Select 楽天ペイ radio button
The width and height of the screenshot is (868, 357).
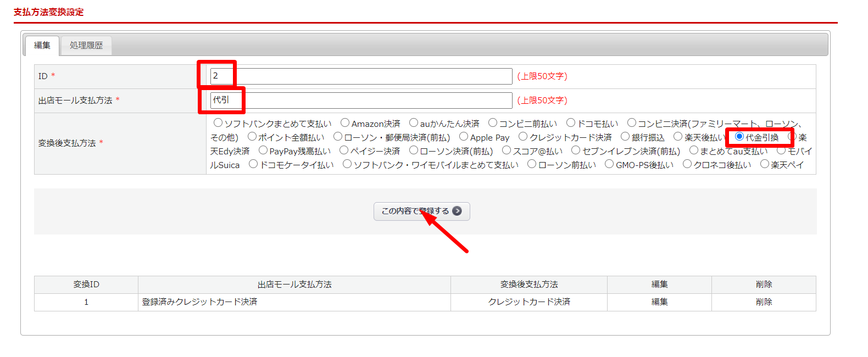point(765,164)
